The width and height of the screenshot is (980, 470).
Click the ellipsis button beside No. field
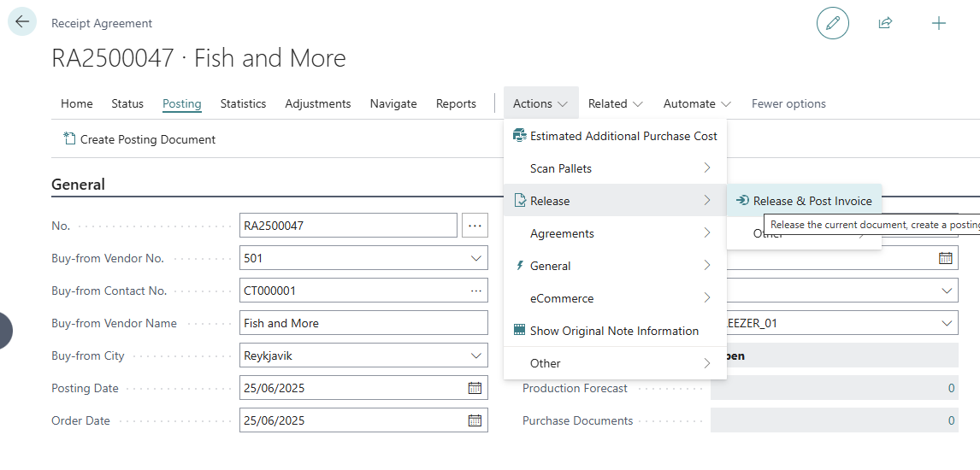475,226
